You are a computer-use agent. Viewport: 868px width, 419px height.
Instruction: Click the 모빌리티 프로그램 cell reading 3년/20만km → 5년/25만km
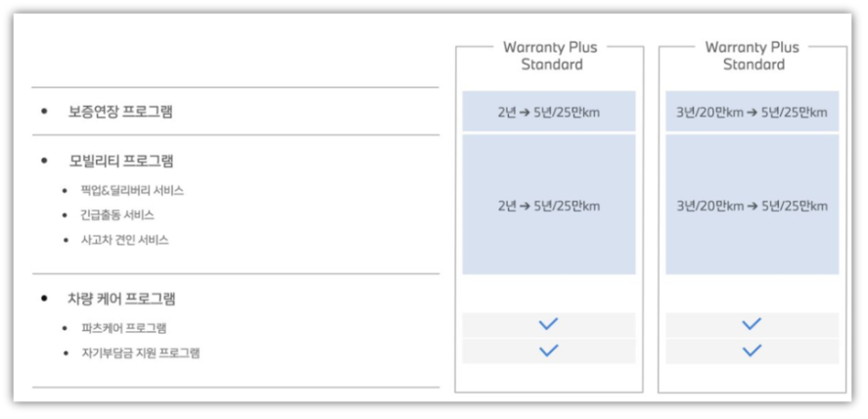[x=752, y=206]
